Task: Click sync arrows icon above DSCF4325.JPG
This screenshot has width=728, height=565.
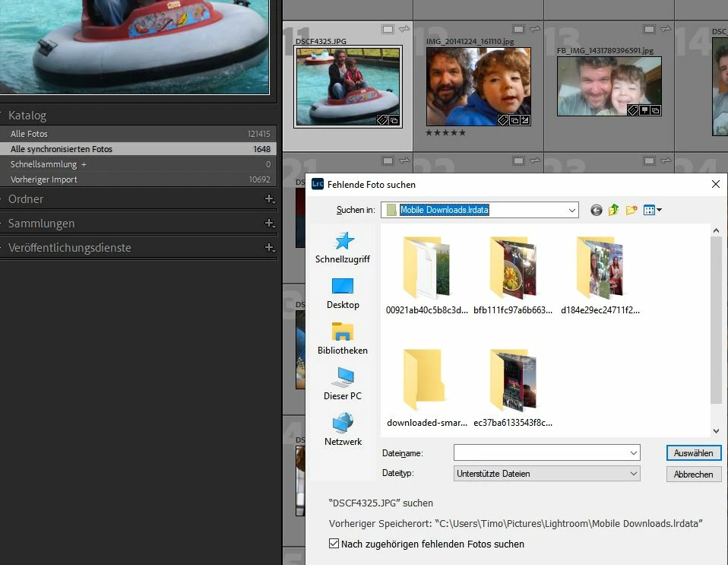Action: tap(404, 29)
